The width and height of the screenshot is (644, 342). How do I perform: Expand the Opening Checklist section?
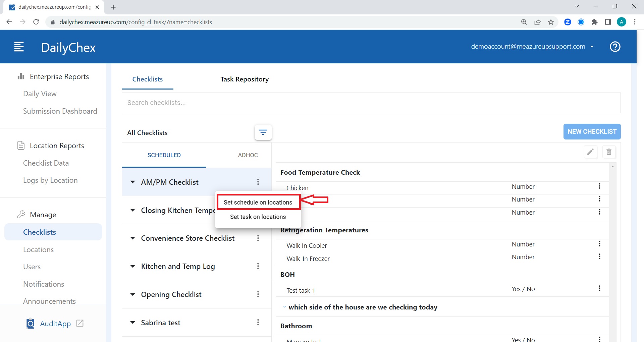pyautogui.click(x=132, y=294)
